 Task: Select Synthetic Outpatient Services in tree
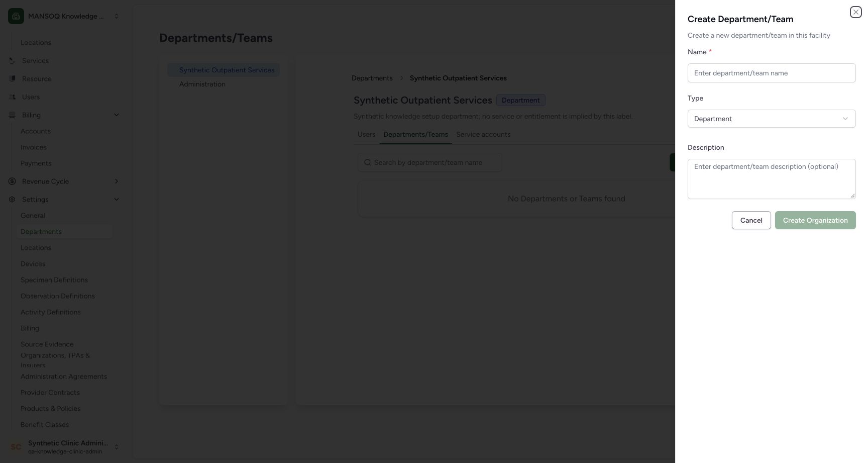pos(224,70)
